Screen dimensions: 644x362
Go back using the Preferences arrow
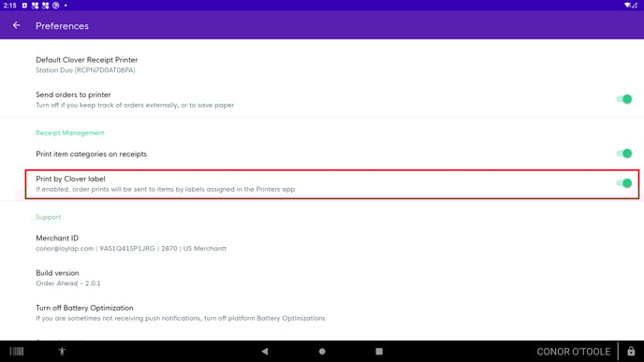[x=17, y=25]
